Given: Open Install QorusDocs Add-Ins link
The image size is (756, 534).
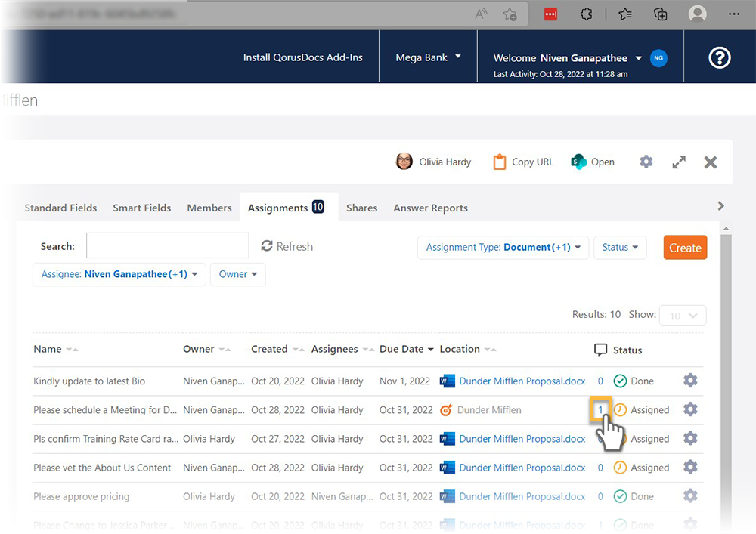Looking at the screenshot, I should [302, 57].
